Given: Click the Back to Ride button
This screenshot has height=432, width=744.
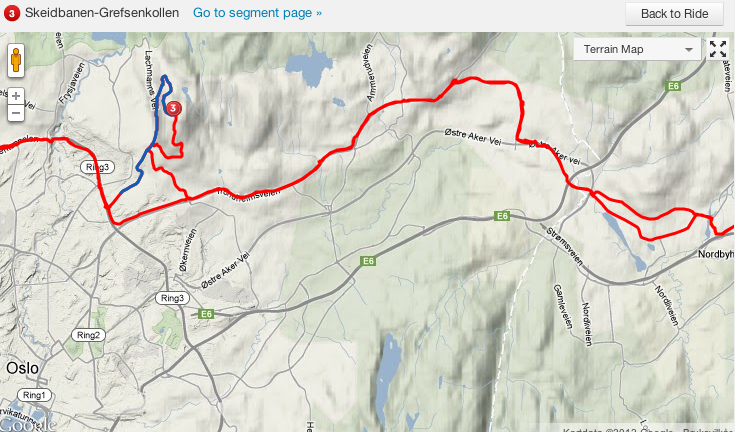Looking at the screenshot, I should (x=674, y=14).
